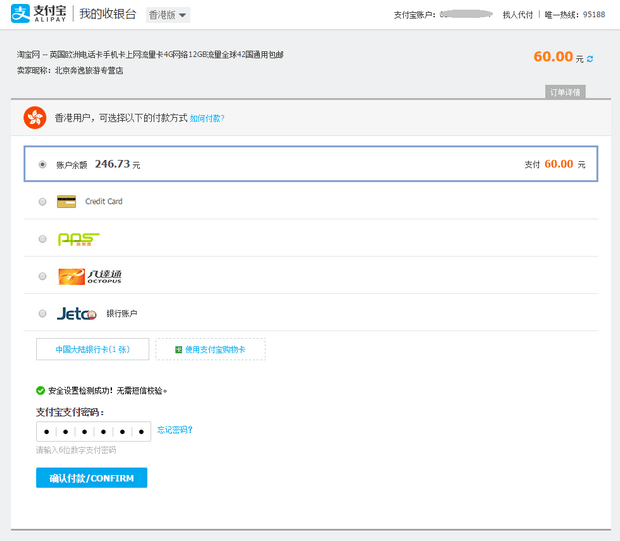Image resolution: width=620 pixels, height=541 pixels.
Task: Click the hotline text 95188
Action: pos(594,15)
